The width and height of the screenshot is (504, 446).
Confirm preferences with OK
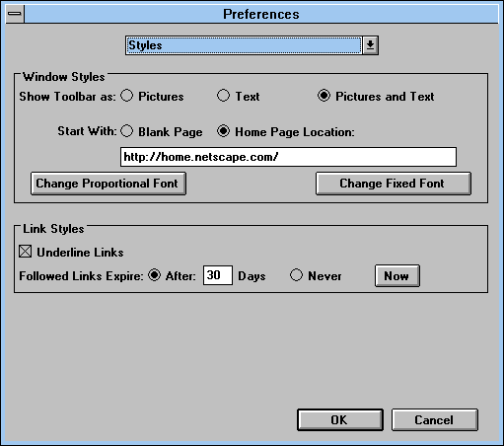(340, 420)
